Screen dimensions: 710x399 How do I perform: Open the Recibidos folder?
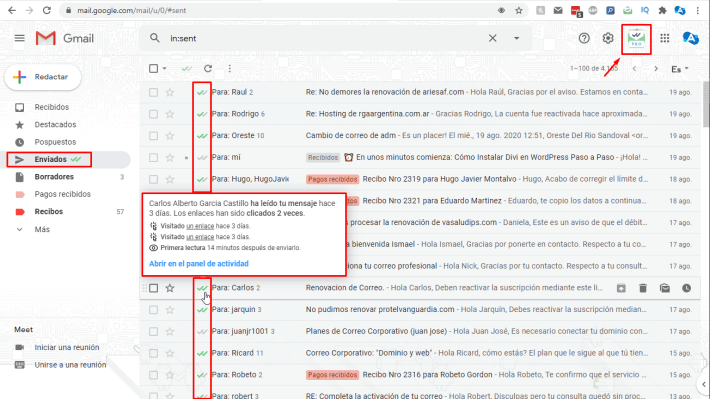pos(52,107)
